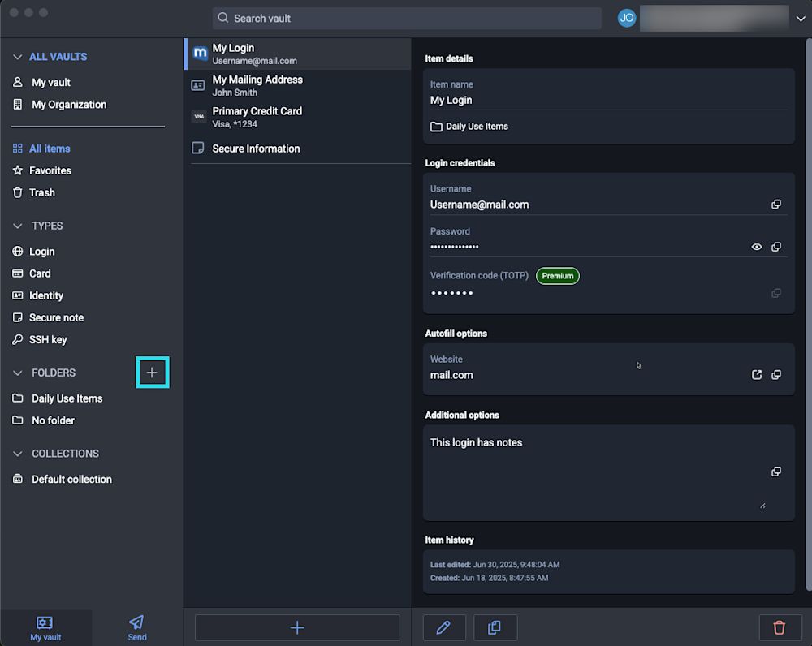Launch the mail.com website in a browser
The image size is (812, 646).
[x=756, y=374]
